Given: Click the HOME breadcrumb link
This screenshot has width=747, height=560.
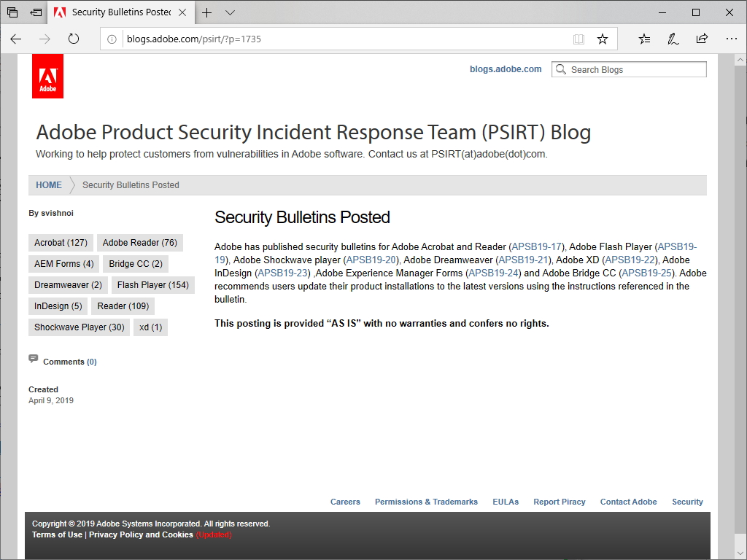Looking at the screenshot, I should point(49,185).
